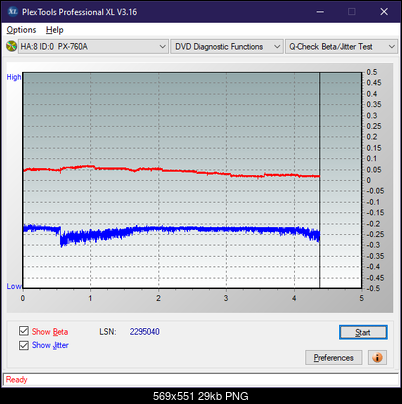Click the High label on the jitter axis
The height and width of the screenshot is (404, 402).
pos(14,77)
